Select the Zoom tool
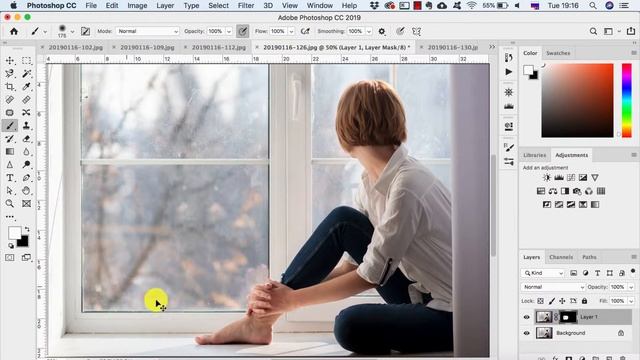The width and height of the screenshot is (640, 360). pyautogui.click(x=10, y=203)
